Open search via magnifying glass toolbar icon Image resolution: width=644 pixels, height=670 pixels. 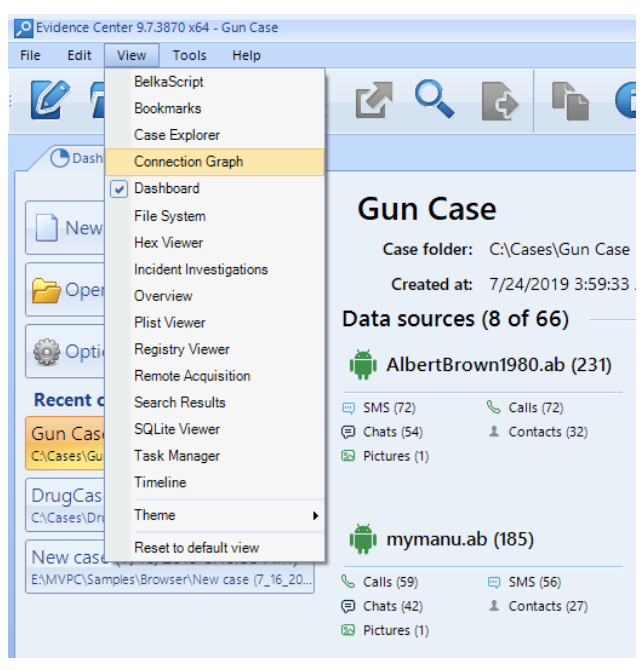tap(435, 99)
